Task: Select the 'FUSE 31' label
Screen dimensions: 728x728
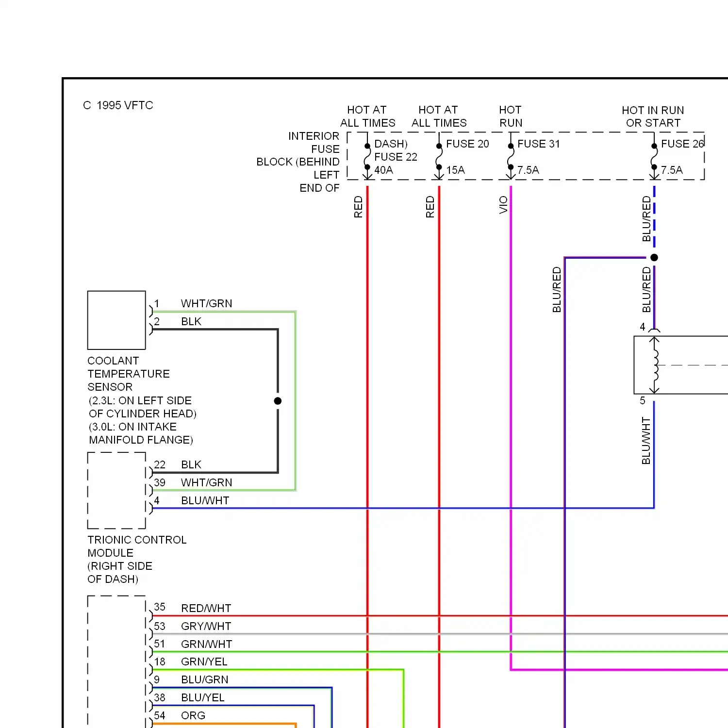Action: pyautogui.click(x=539, y=144)
